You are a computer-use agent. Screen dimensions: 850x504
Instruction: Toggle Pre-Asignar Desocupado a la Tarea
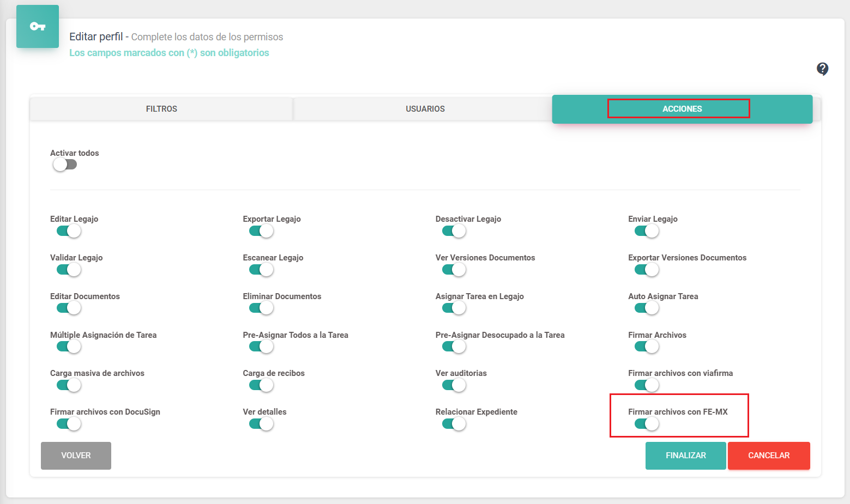coord(454,347)
